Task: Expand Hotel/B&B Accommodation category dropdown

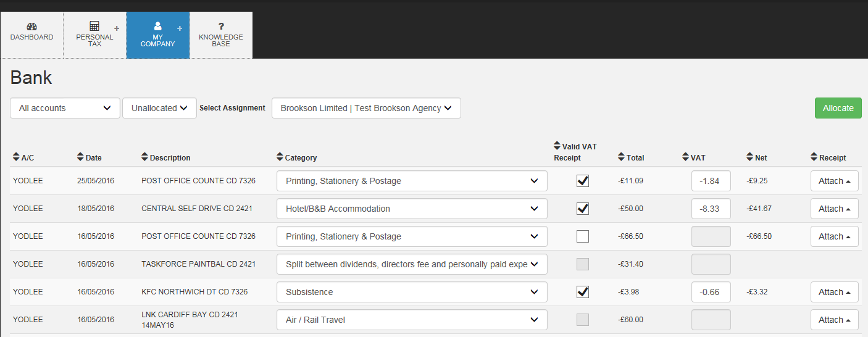Action: click(x=412, y=209)
